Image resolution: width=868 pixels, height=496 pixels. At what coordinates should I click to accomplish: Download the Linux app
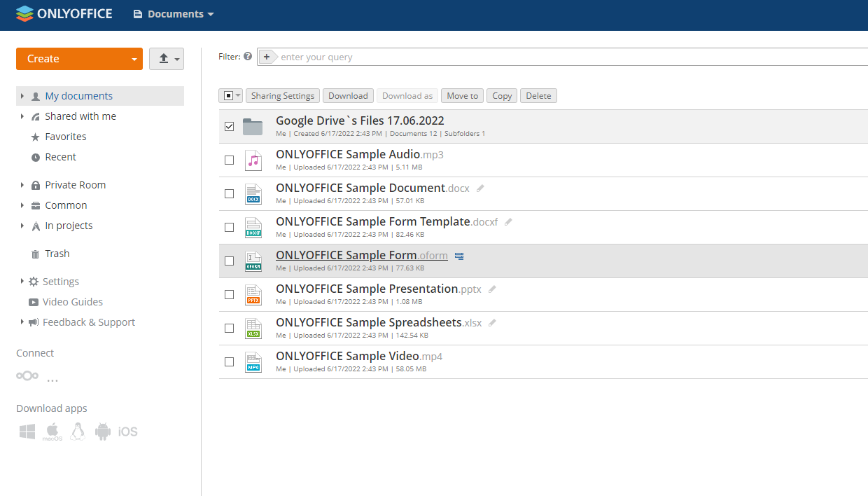tap(77, 431)
